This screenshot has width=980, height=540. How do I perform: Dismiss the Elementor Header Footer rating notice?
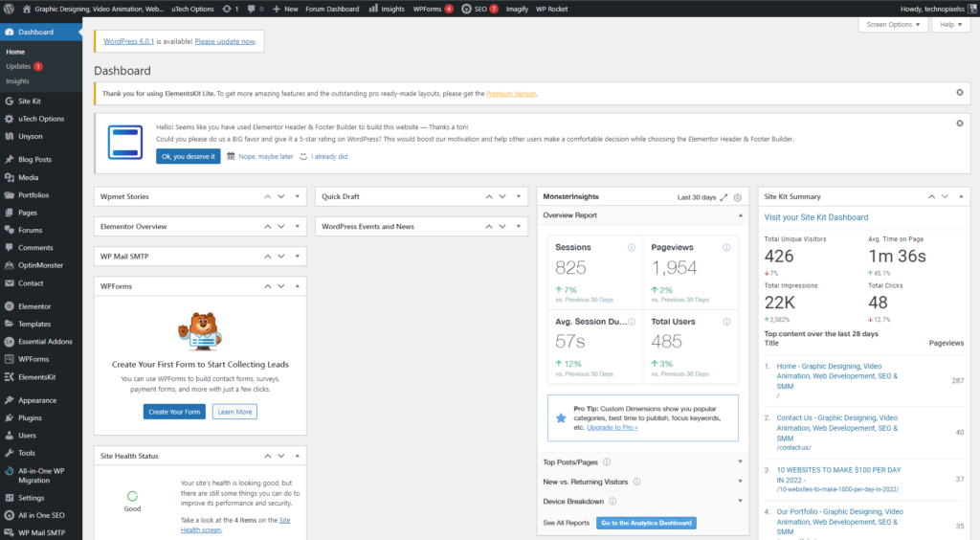coord(959,124)
